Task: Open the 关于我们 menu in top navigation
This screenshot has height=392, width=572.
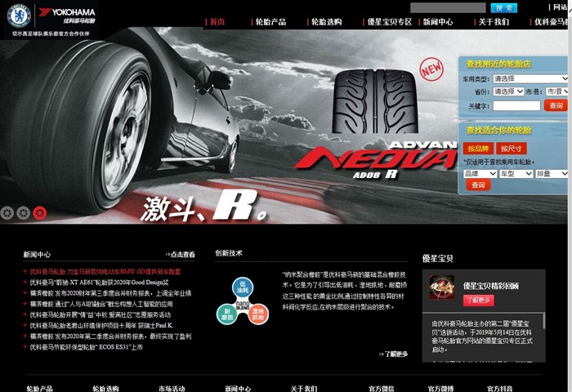Action: 494,22
